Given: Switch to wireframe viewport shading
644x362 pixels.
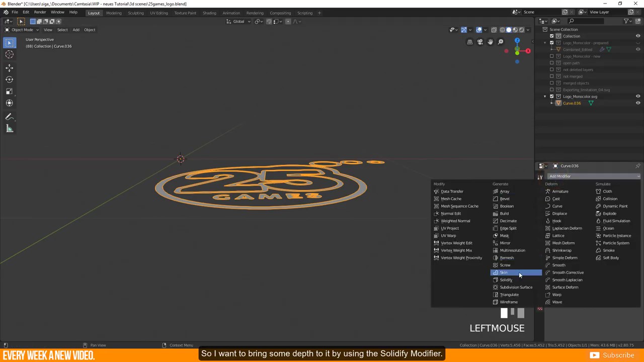Looking at the screenshot, I should pos(502,30).
